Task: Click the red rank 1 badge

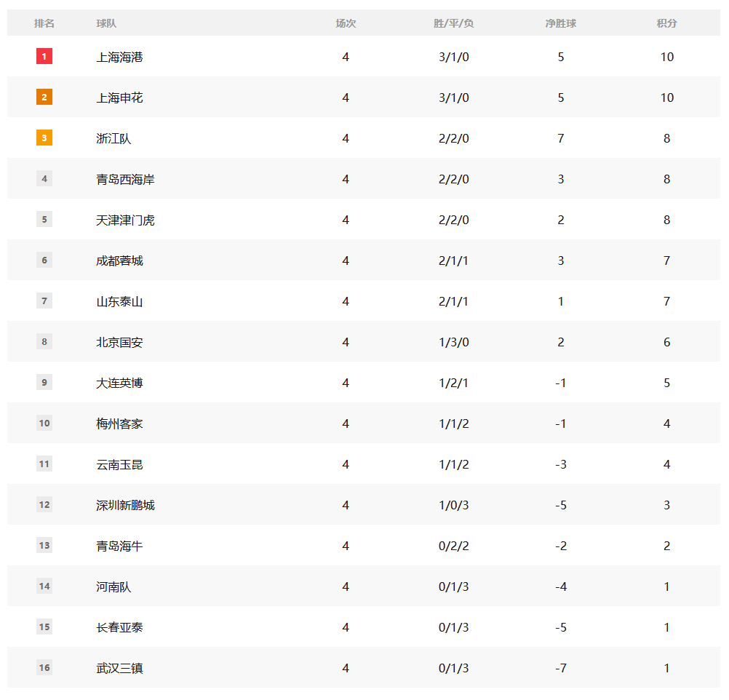Action: click(x=44, y=56)
